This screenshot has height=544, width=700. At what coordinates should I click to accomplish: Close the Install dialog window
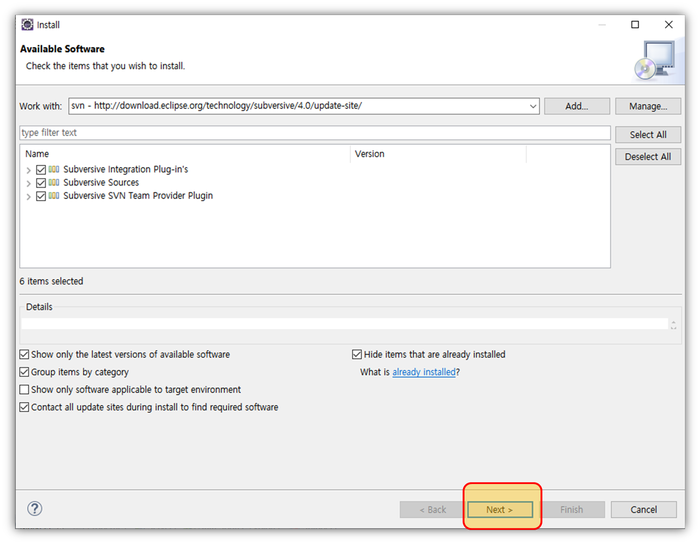pyautogui.click(x=668, y=25)
